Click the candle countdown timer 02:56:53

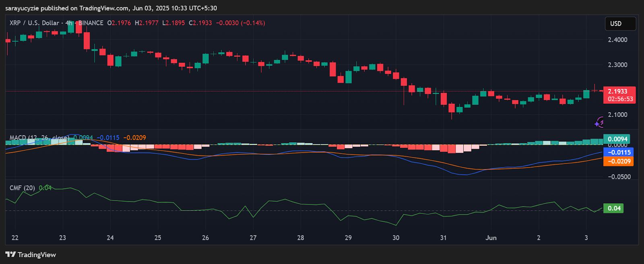(620, 99)
